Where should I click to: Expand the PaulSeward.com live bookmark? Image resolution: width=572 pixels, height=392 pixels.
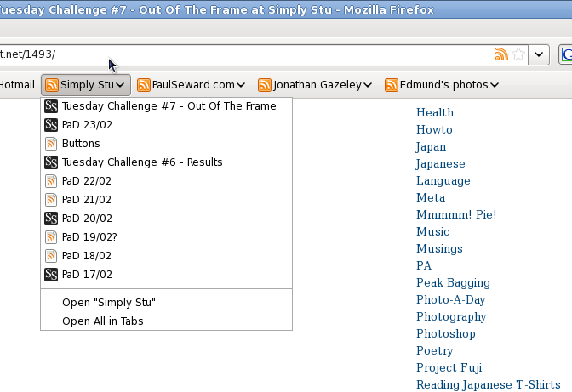click(192, 84)
